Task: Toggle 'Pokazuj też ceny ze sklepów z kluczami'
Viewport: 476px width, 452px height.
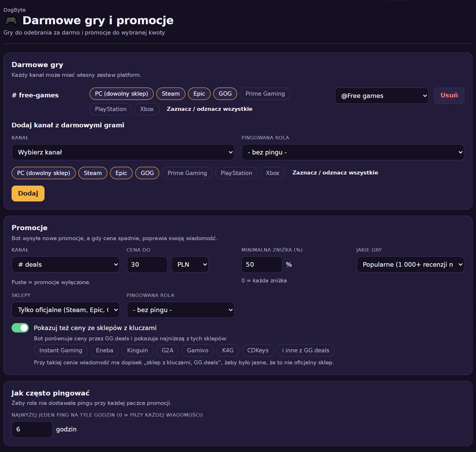Action: point(20,328)
